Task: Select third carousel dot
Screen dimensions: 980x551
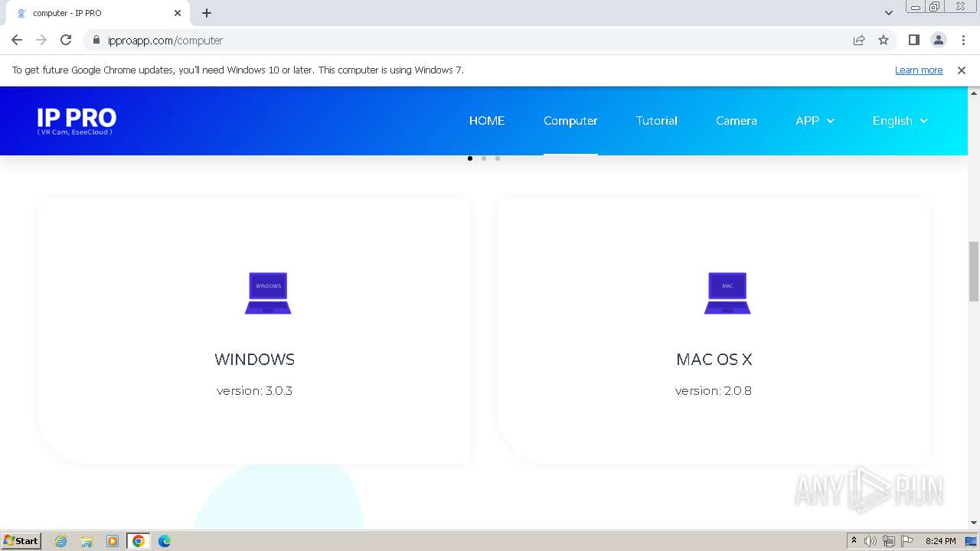Action: [498, 158]
